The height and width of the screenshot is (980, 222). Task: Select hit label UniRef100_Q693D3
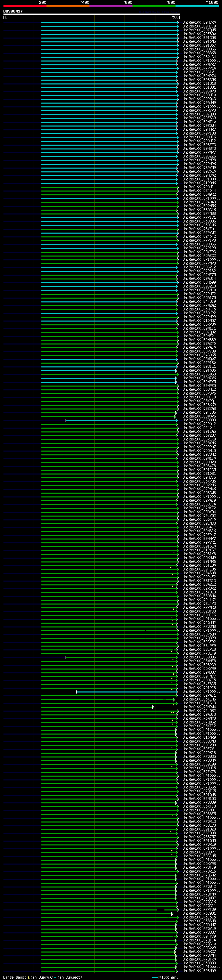(199, 420)
